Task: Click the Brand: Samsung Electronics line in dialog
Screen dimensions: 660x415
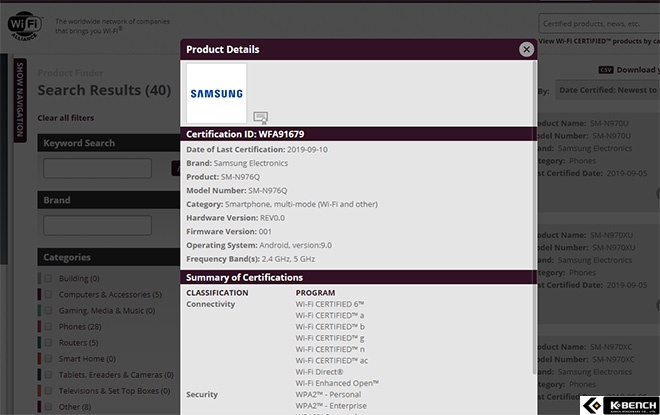Action: (x=237, y=163)
